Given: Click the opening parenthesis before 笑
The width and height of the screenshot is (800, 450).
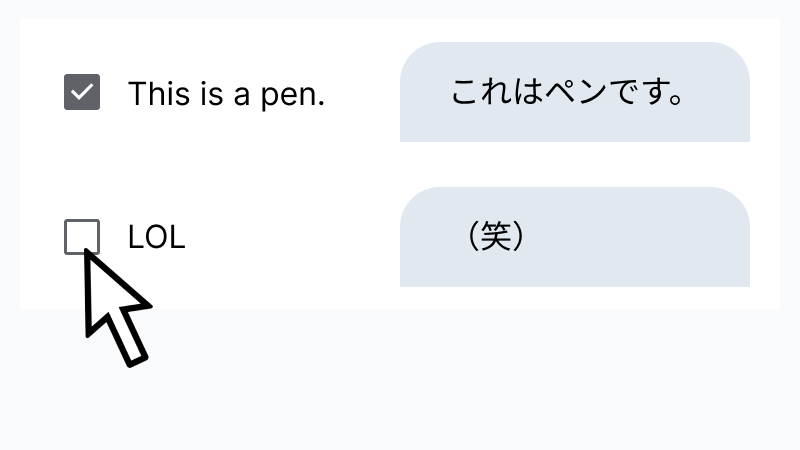Looking at the screenshot, I should click(x=473, y=237).
